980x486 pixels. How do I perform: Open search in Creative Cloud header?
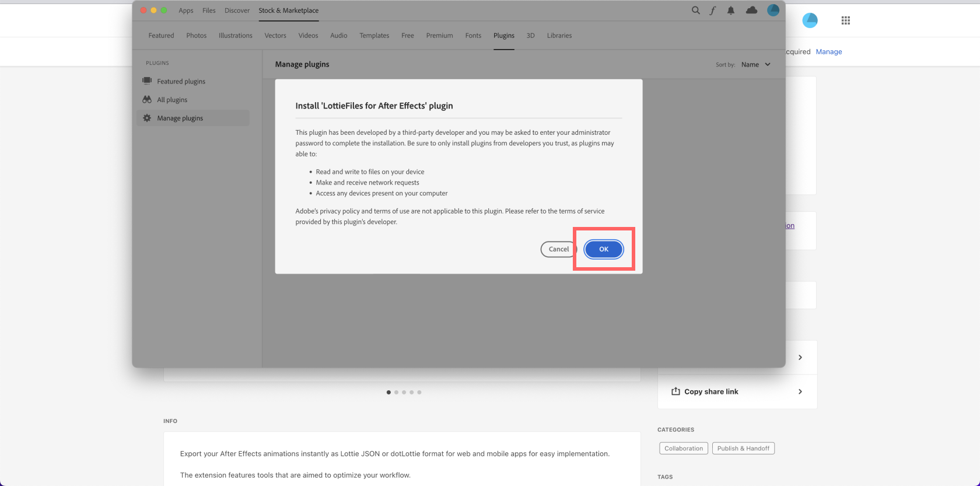696,11
